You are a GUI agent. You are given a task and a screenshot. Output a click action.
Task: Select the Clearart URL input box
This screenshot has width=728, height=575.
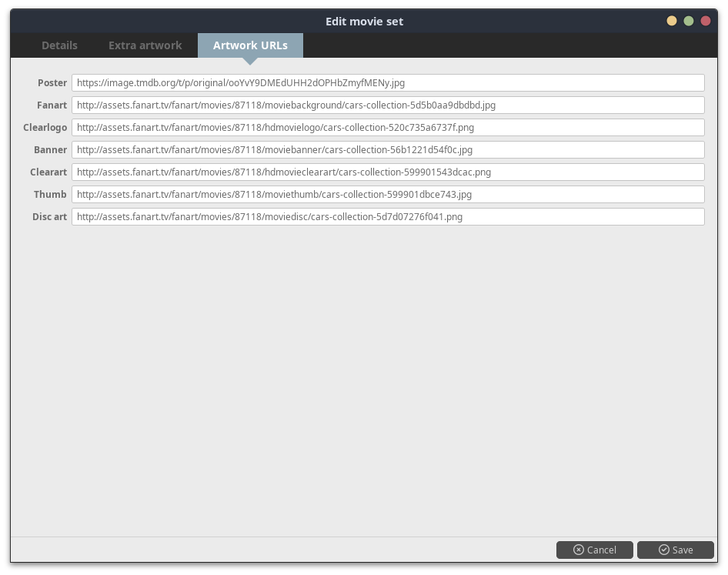388,172
